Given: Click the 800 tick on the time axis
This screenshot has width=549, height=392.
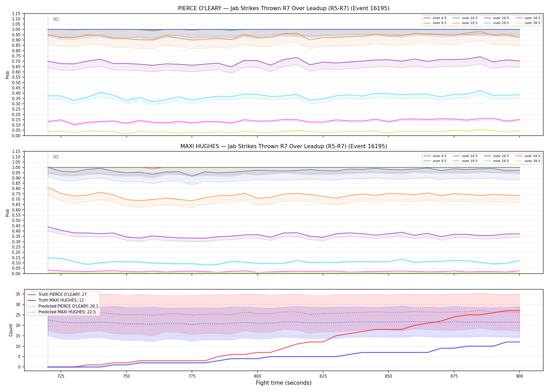Looking at the screenshot, I should 258,376.
